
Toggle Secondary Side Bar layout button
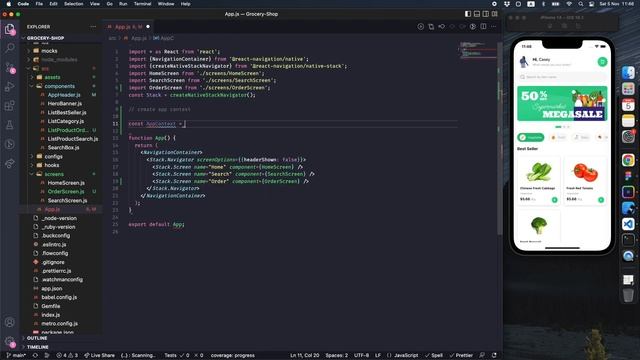(486, 14)
